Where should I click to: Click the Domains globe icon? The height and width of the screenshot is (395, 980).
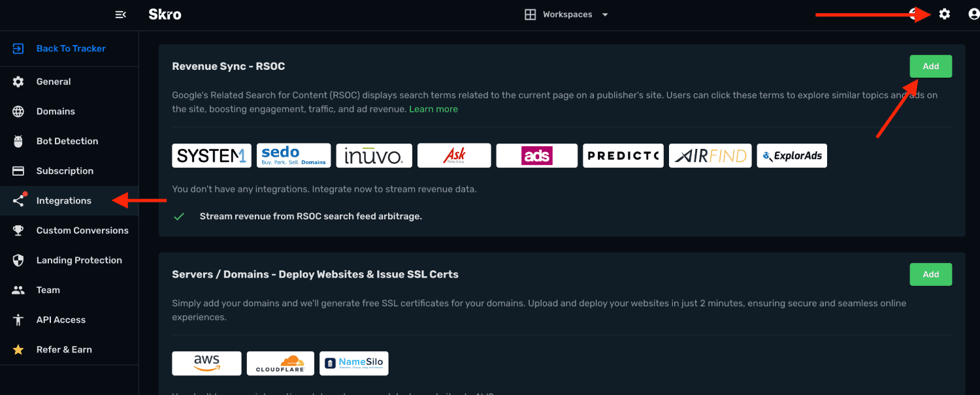(18, 112)
